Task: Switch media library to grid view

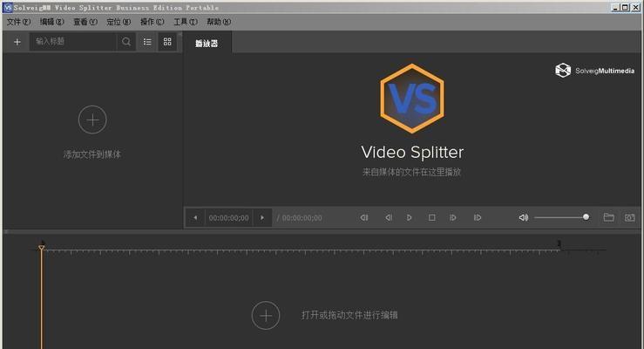Action: tap(167, 42)
